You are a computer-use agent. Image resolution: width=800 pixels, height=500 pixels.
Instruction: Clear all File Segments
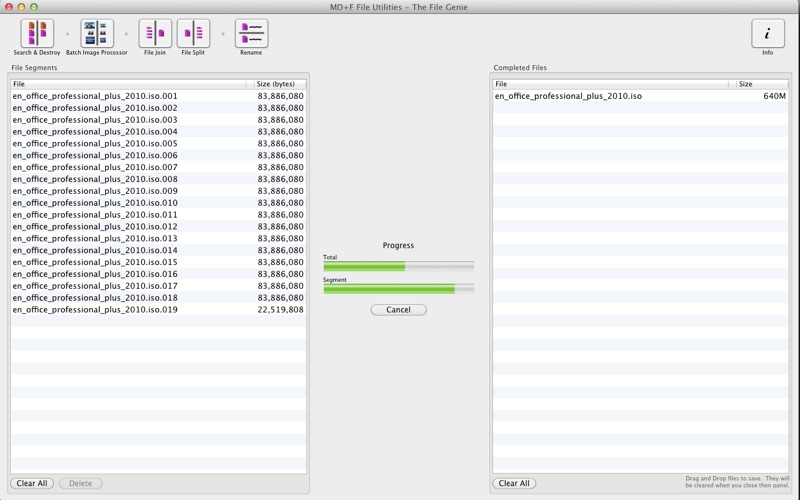[x=32, y=483]
